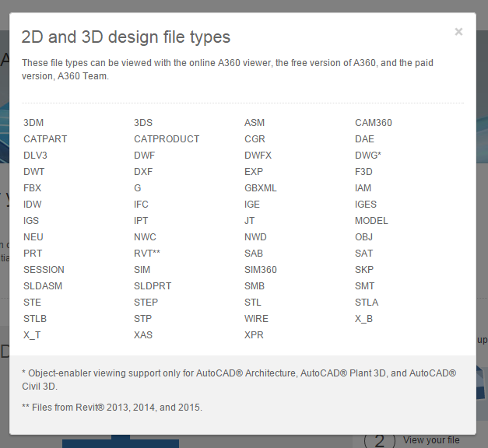The width and height of the screenshot is (488, 448).
Task: Click 'View your file' step behind dialog
Action: [x=430, y=440]
